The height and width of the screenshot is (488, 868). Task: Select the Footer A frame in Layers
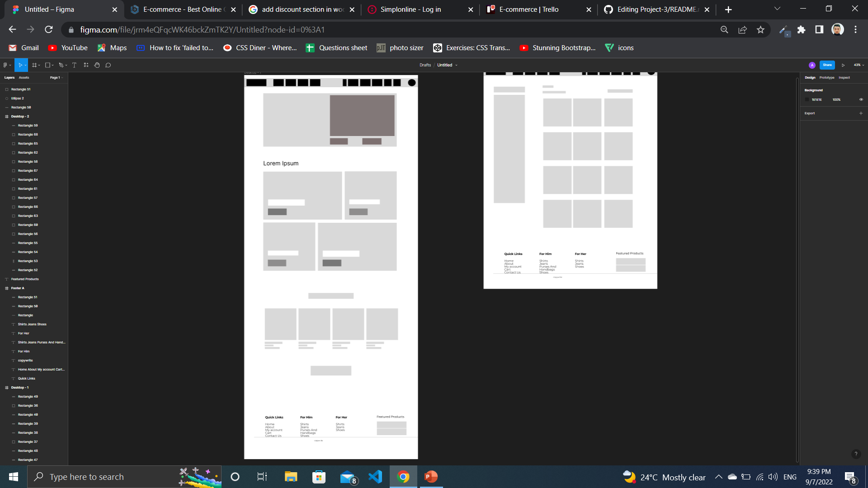point(17,288)
